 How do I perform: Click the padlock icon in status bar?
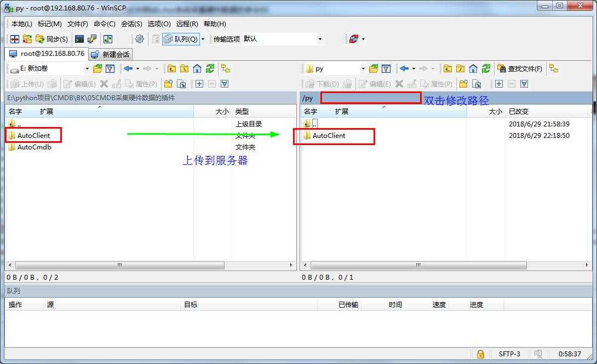[480, 354]
